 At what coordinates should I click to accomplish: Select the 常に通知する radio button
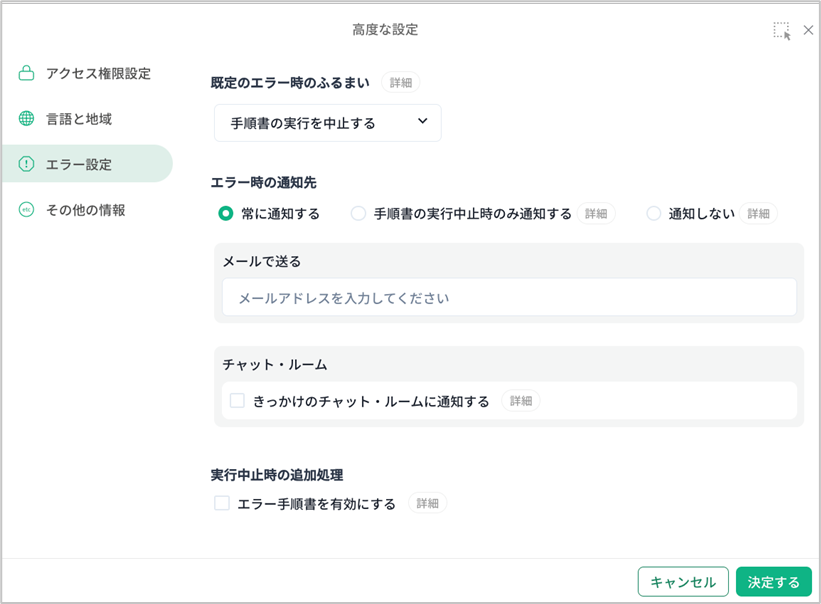tap(226, 213)
